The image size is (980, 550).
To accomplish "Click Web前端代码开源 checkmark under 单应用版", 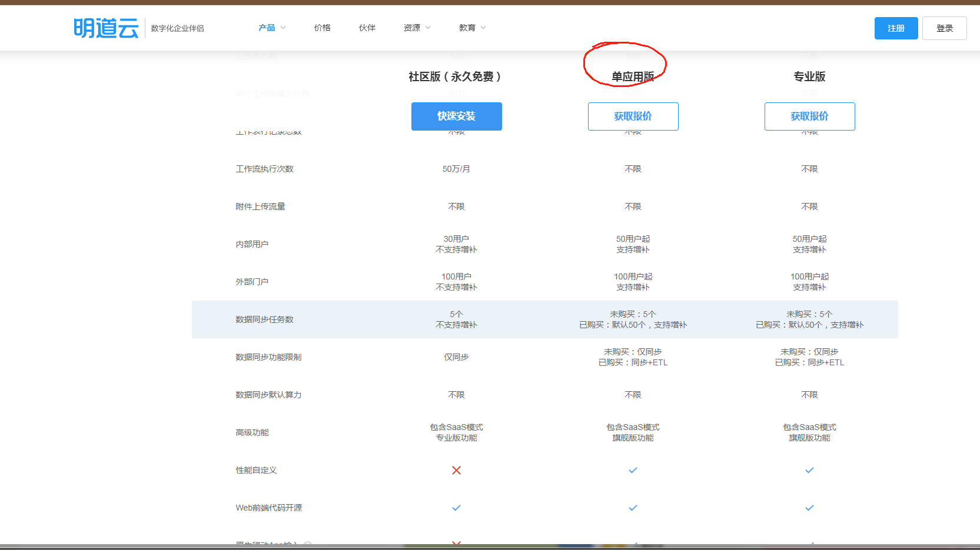I will [633, 508].
